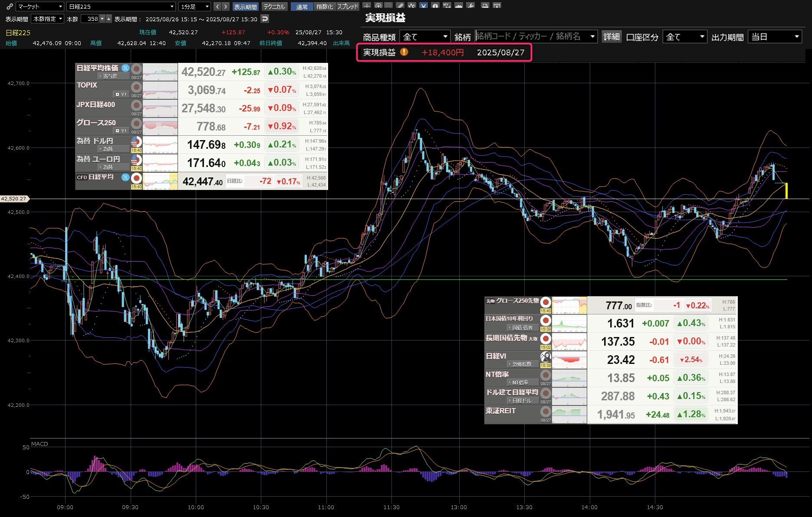Open the 出力期間 当日 dropdown
This screenshot has width=812, height=517.
pyautogui.click(x=775, y=37)
